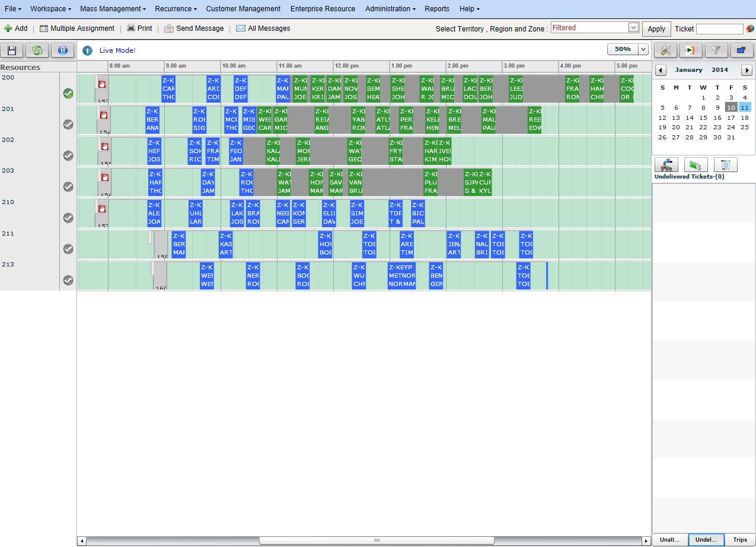The width and height of the screenshot is (756, 547).
Task: Expand the File menu
Action: [x=12, y=9]
